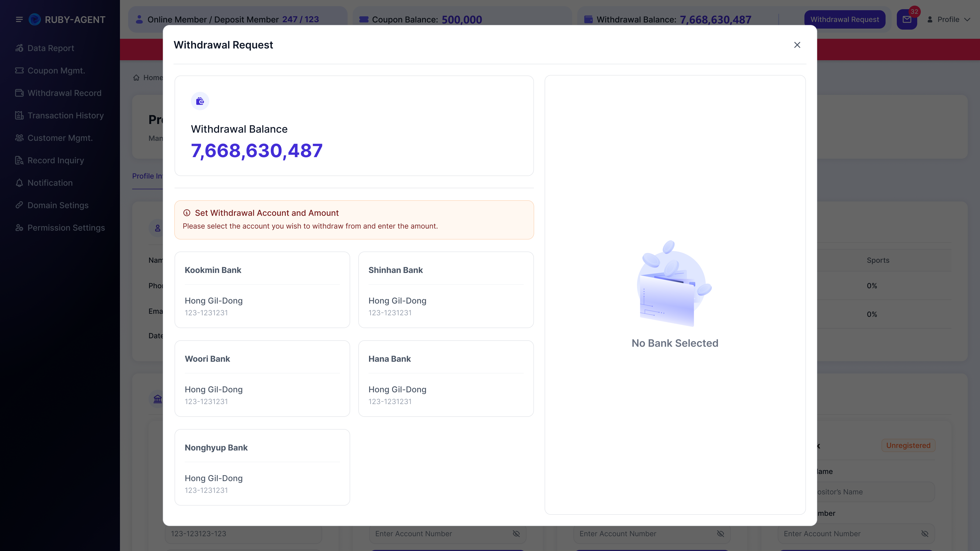The image size is (980, 551).
Task: Open the mail inbox with 32 badge
Action: tap(907, 19)
